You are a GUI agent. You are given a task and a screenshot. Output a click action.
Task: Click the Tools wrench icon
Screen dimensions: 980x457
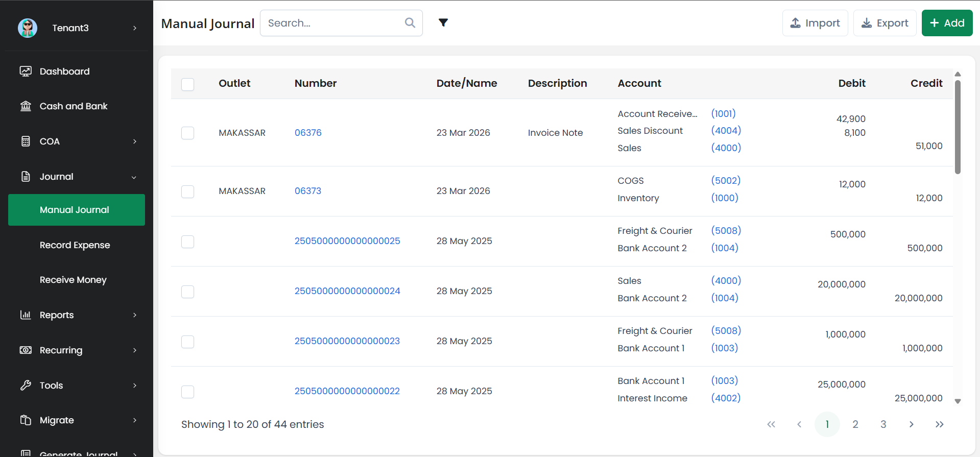26,386
